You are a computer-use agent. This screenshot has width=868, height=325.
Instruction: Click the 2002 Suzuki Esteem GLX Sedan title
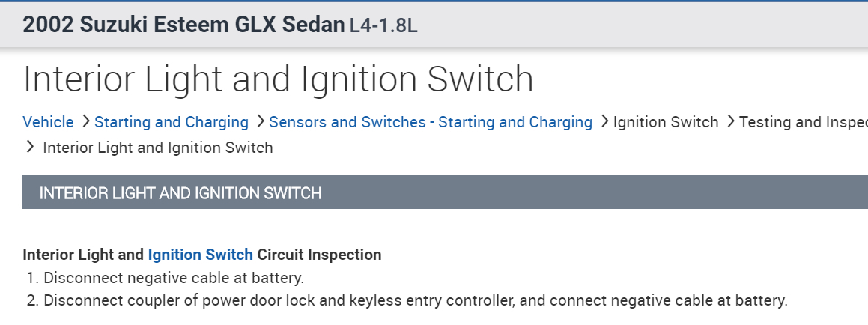point(184,25)
